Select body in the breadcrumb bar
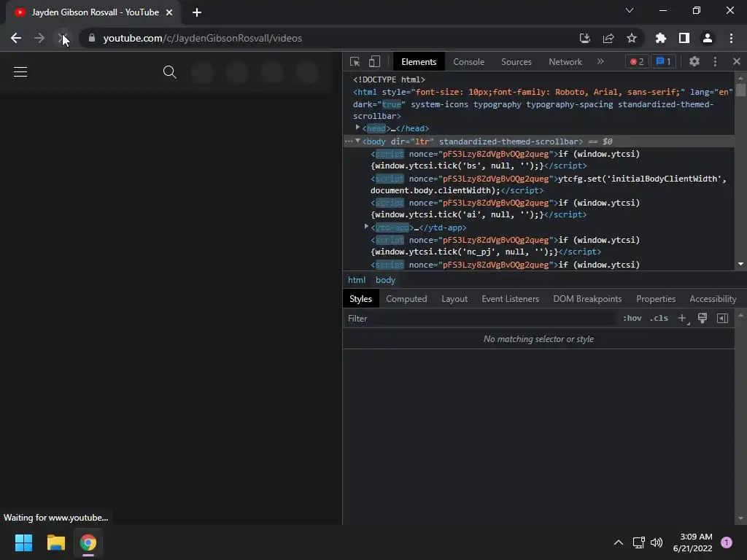Image resolution: width=747 pixels, height=560 pixels. [x=385, y=280]
